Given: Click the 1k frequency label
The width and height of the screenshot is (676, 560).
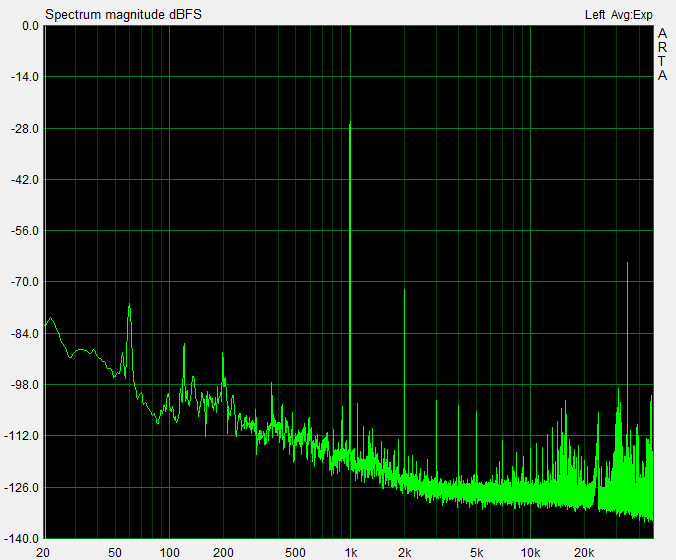Looking at the screenshot, I should (351, 553).
